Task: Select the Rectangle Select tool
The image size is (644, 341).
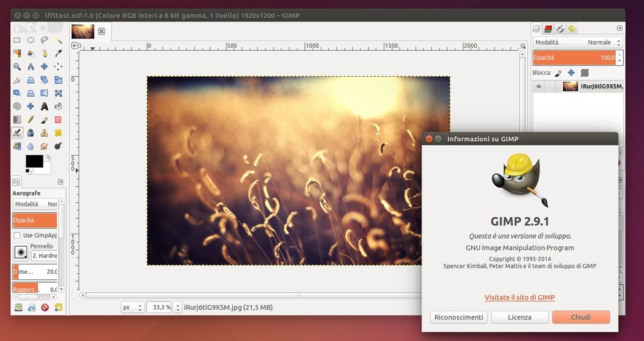Action: click(17, 40)
